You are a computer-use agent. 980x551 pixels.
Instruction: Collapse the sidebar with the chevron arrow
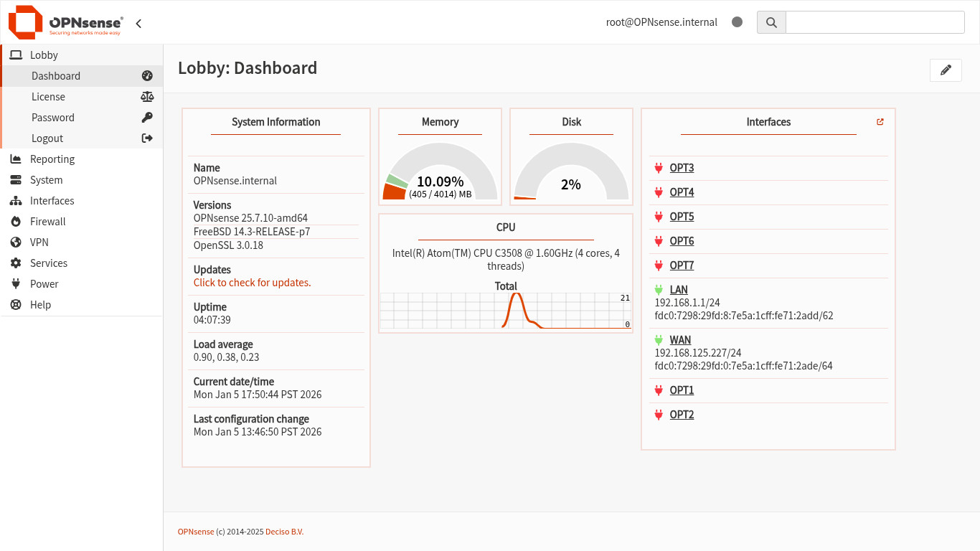138,23
